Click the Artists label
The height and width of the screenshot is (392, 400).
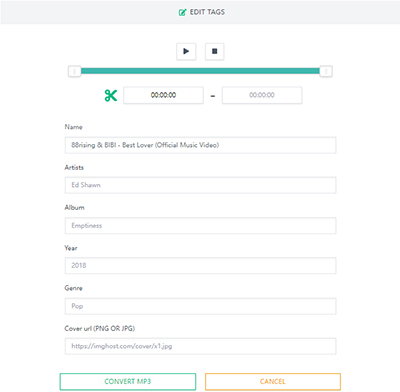(74, 167)
